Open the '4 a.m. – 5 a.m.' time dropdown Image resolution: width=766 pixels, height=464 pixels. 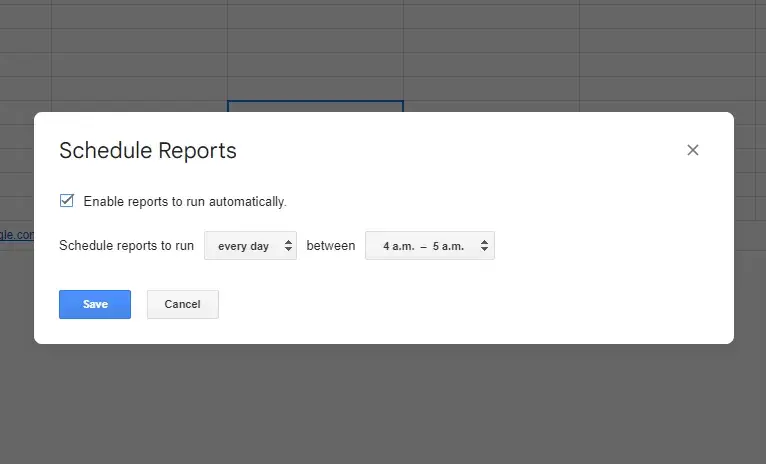(428, 246)
